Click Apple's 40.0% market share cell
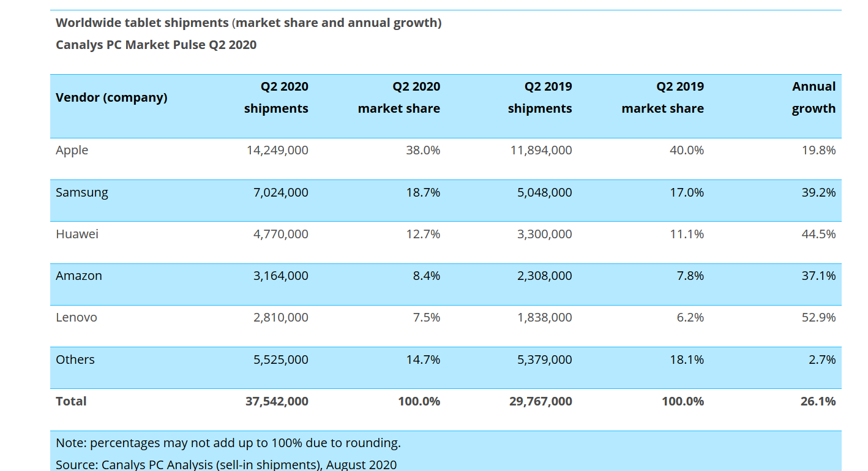The height and width of the screenshot is (471, 868). click(x=687, y=151)
